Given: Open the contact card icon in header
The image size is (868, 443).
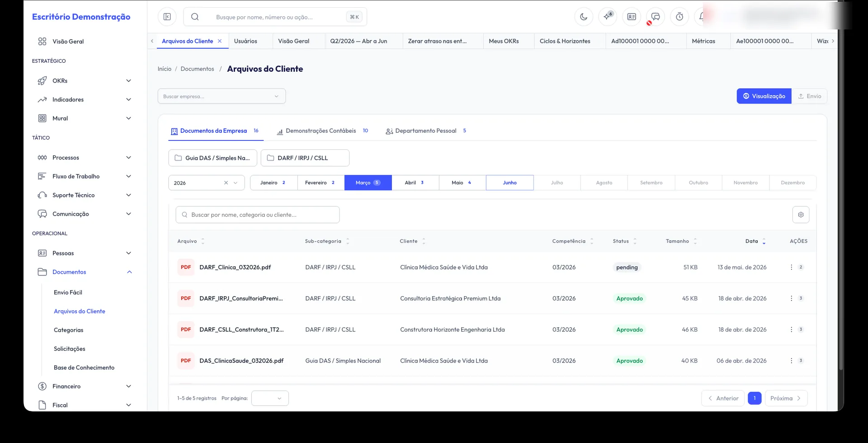Looking at the screenshot, I should 632,17.
